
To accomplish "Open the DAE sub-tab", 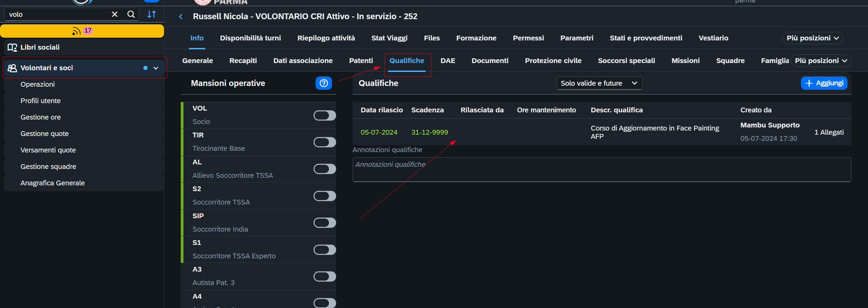I will (448, 61).
